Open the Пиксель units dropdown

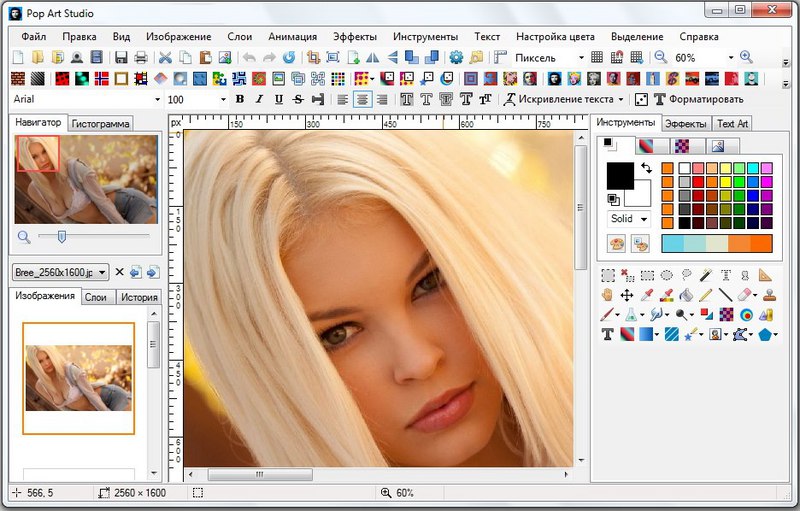coord(548,58)
